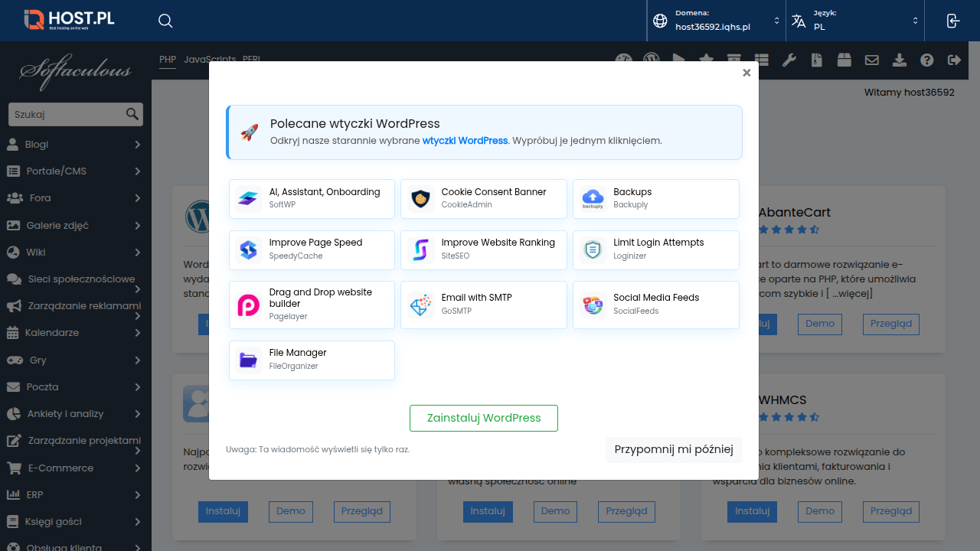The height and width of the screenshot is (551, 980).
Task: Switch to the JavaScripts tab
Action: [210, 59]
